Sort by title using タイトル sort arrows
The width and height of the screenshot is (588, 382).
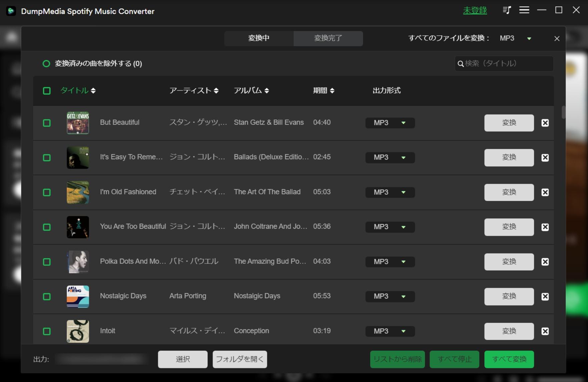point(93,90)
